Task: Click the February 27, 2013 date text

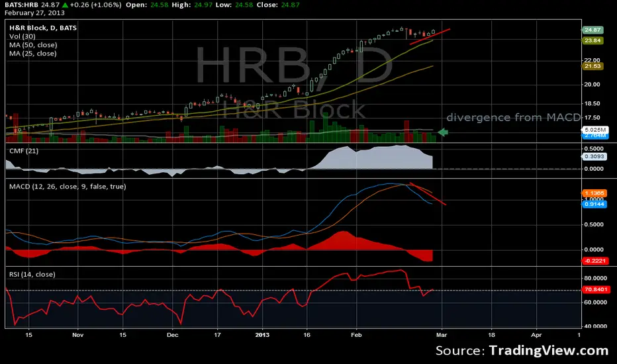Action: click(x=34, y=13)
